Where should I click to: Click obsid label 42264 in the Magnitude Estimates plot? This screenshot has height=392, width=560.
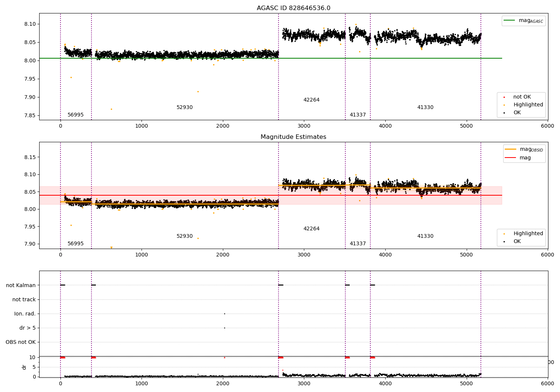(x=311, y=229)
